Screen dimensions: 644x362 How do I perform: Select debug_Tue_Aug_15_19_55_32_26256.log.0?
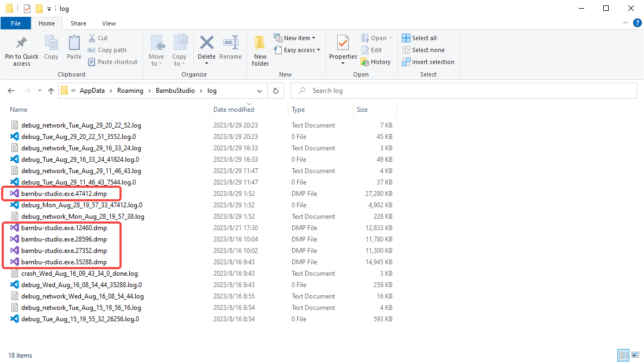click(80, 319)
